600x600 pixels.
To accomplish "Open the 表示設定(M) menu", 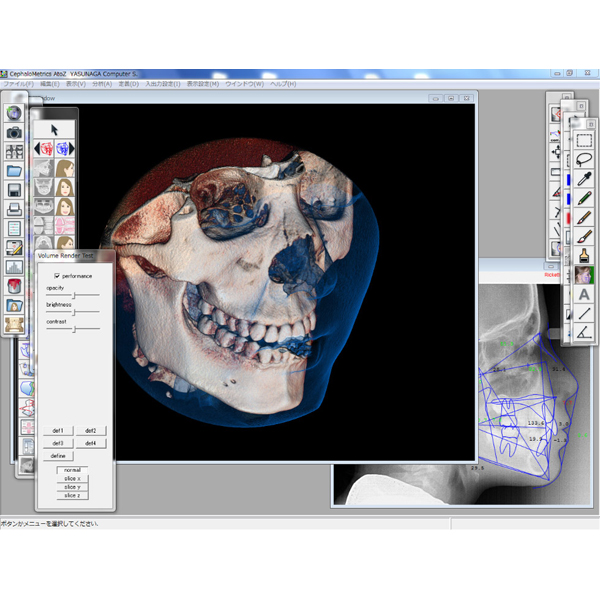I will point(203,84).
